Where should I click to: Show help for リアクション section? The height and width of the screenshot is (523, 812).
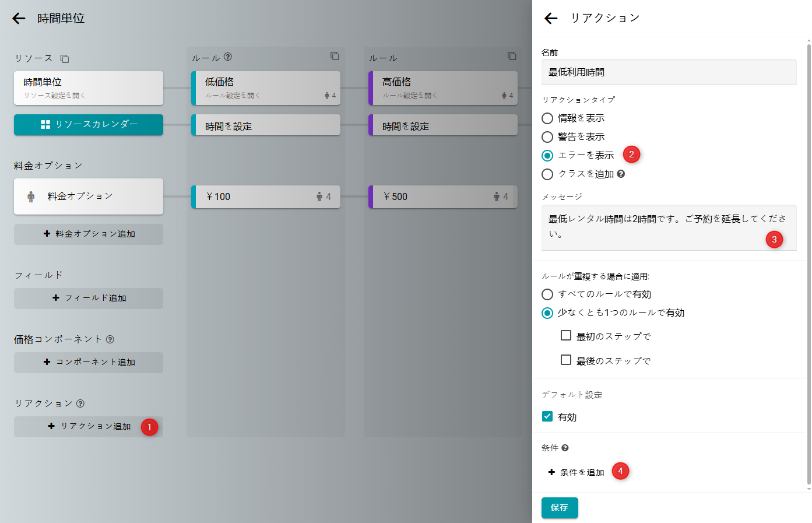pos(80,403)
